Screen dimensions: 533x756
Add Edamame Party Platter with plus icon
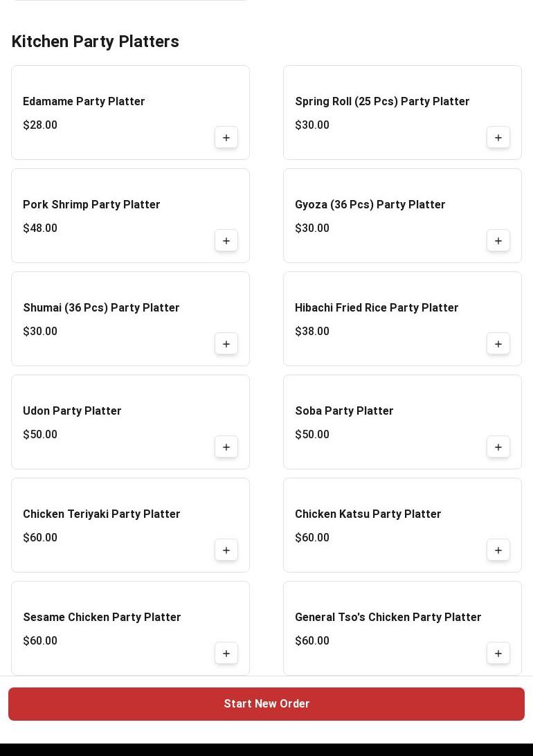226,138
